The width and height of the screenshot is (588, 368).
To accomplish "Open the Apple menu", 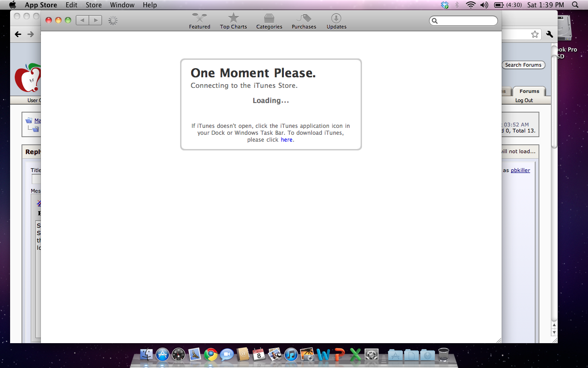I will point(12,5).
